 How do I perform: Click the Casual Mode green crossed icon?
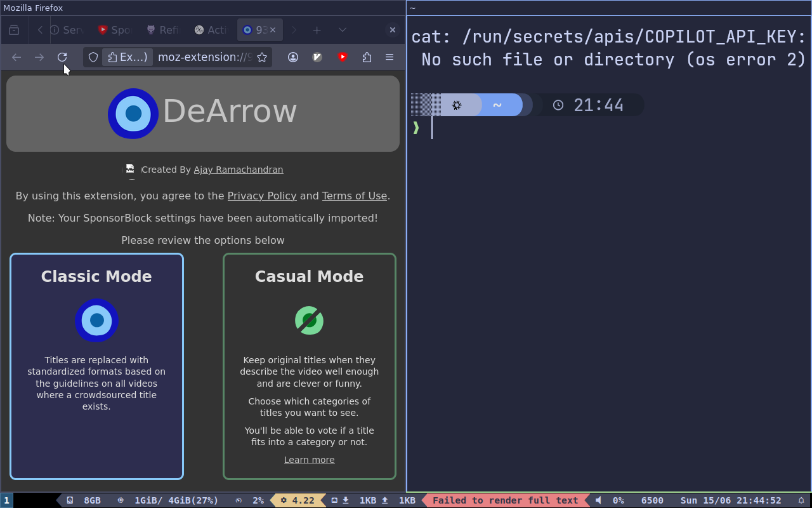coord(310,320)
